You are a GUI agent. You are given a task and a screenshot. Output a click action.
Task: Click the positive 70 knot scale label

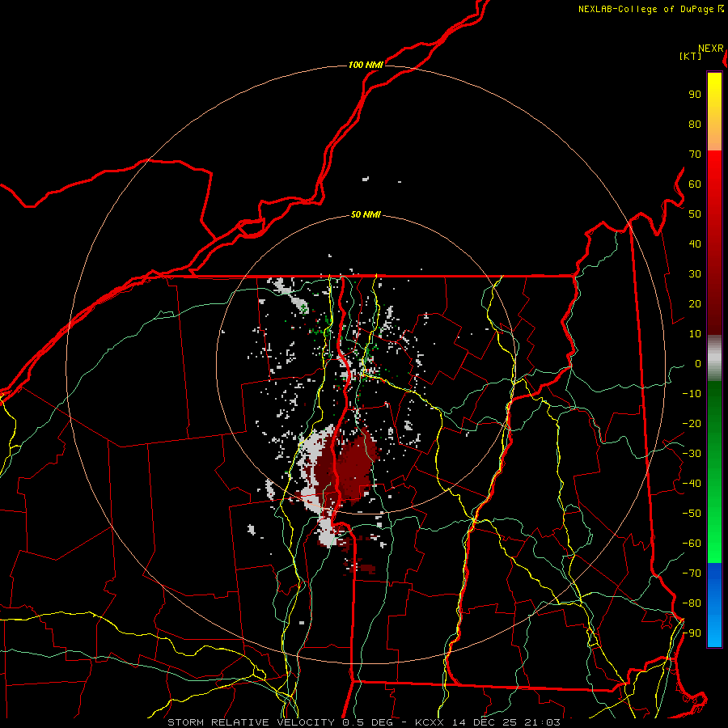pyautogui.click(x=695, y=154)
